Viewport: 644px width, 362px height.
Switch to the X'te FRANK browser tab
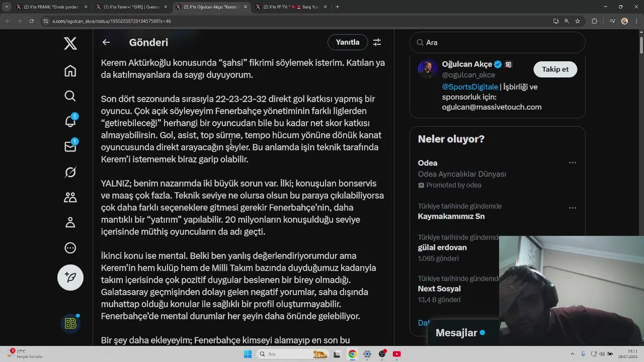[x=51, y=7]
